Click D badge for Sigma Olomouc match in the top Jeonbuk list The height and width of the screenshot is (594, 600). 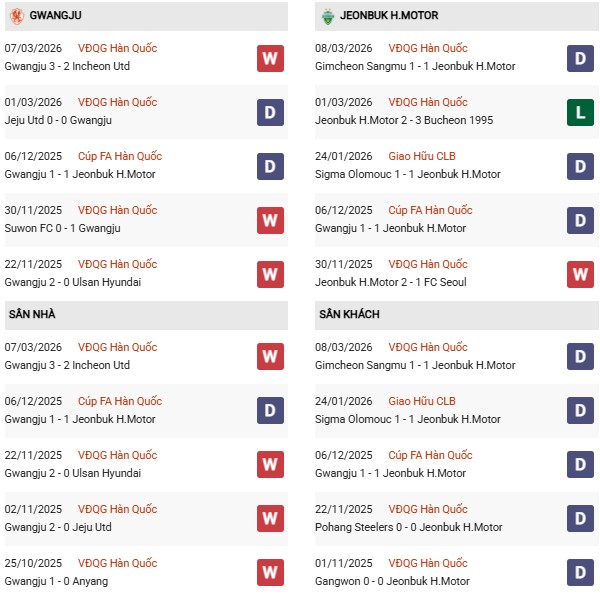pos(580,166)
